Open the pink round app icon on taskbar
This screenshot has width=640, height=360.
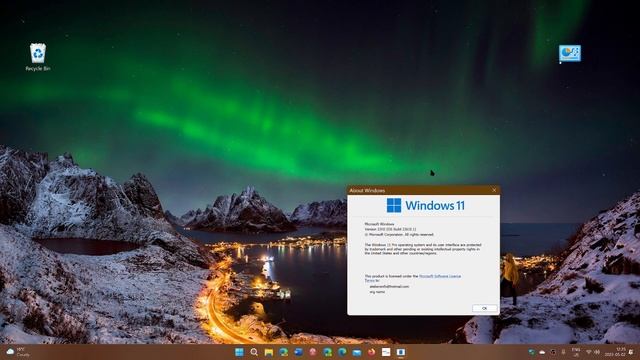coord(313,352)
